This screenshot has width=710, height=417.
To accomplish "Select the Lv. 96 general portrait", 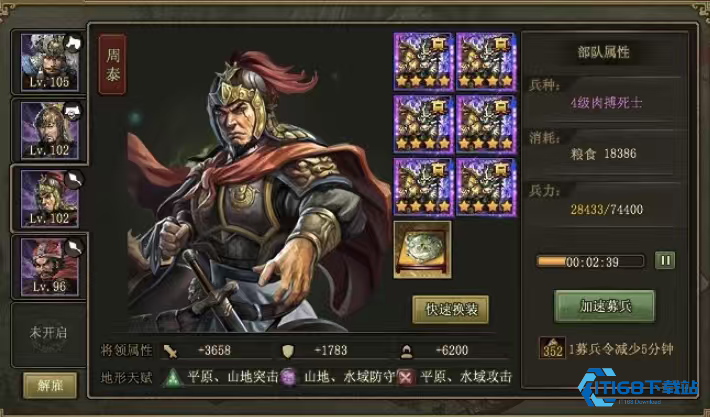I will 50,267.
